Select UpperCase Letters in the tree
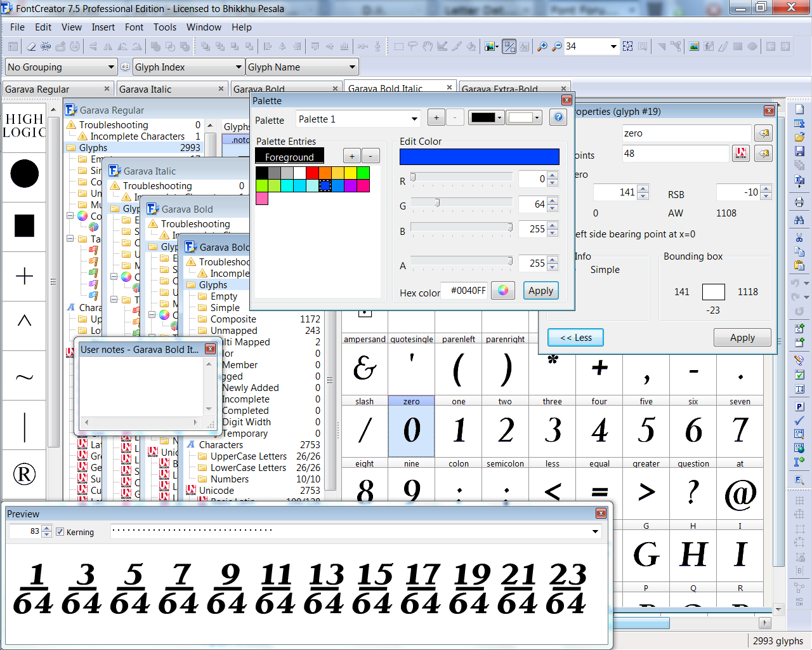Screen dimensions: 812x650 tap(249, 456)
